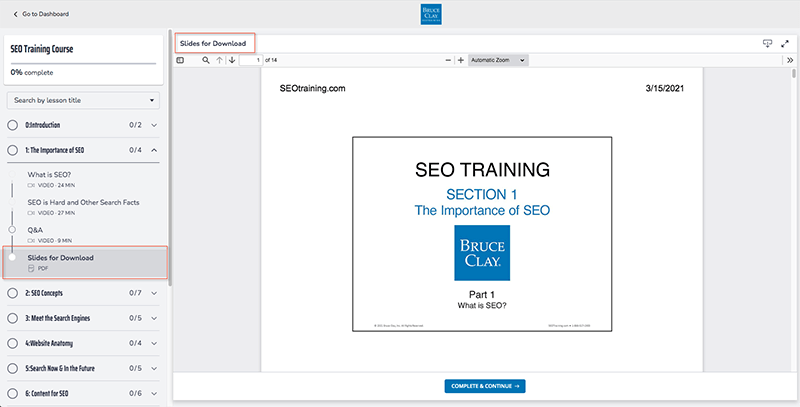This screenshot has width=800, height=407.
Task: Expand the 6: Content for SEO section
Action: [154, 394]
